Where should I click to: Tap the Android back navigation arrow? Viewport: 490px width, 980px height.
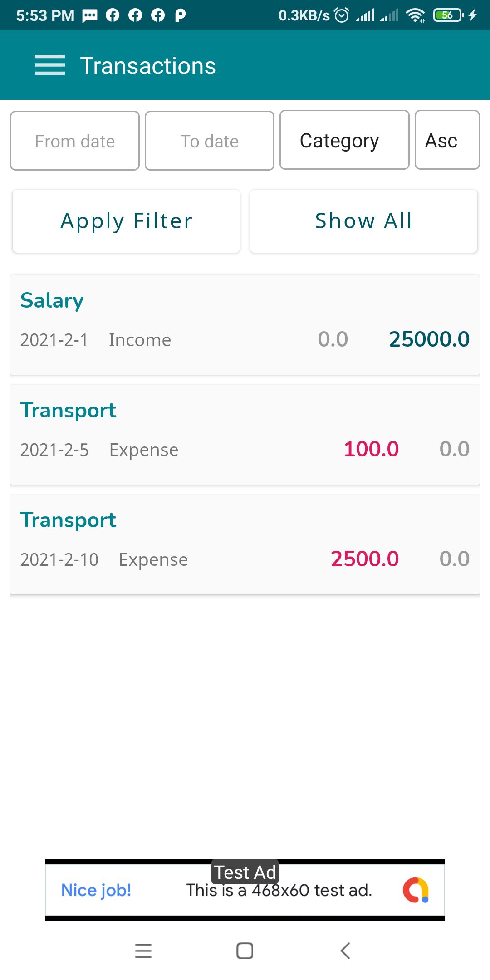pyautogui.click(x=345, y=951)
